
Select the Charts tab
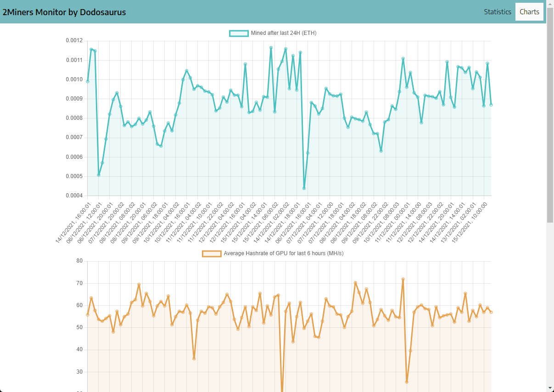point(529,12)
